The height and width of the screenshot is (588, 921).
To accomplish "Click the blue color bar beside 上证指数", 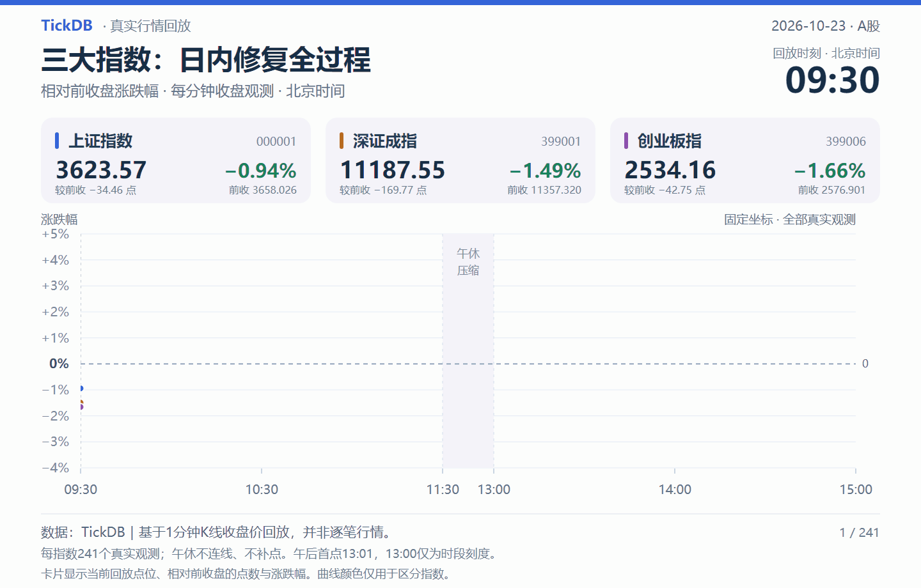I will pos(57,141).
